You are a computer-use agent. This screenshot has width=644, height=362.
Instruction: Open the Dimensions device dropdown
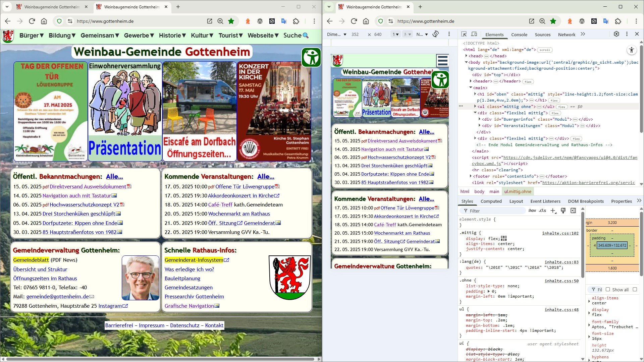click(336, 35)
